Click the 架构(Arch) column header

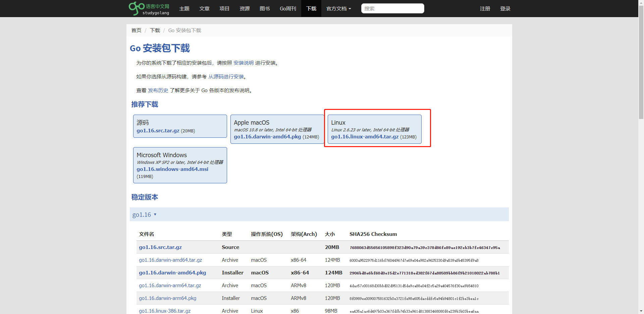pos(304,234)
